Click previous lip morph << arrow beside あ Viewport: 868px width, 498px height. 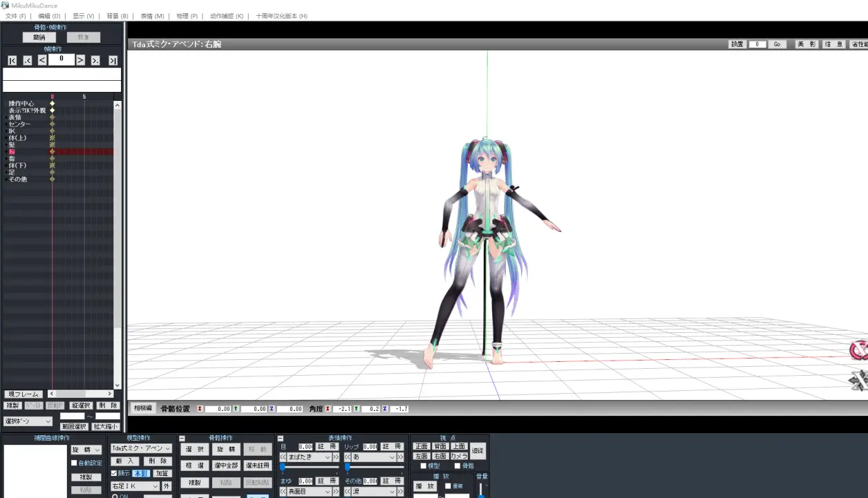[x=348, y=457]
